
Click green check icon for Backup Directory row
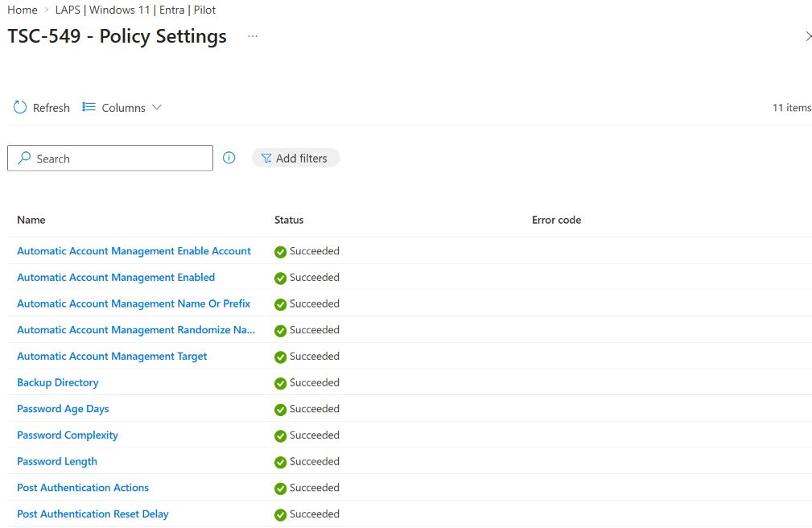coord(280,383)
